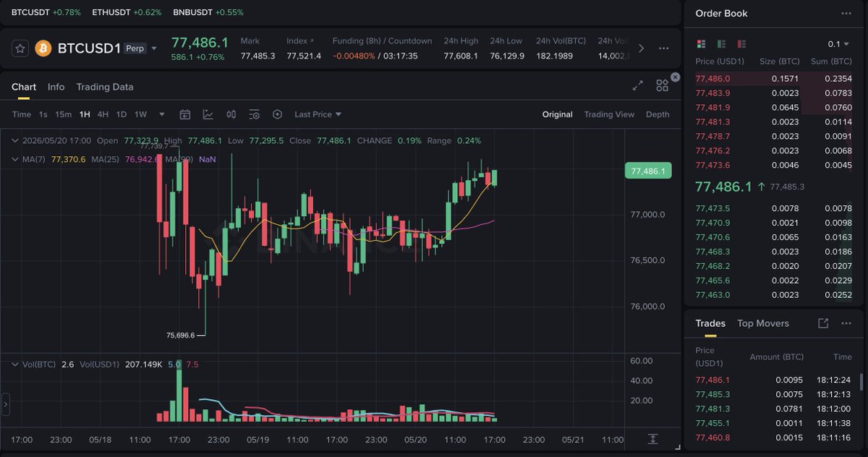Screen dimensions: 868x457
Task: Change candlestick chart type icon
Action: [x=231, y=114]
